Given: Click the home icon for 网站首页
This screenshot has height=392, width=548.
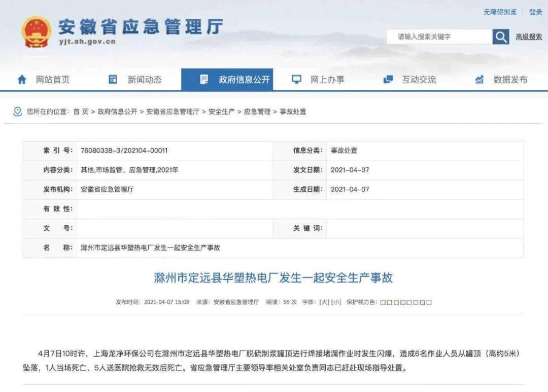Looking at the screenshot, I should pos(22,80).
